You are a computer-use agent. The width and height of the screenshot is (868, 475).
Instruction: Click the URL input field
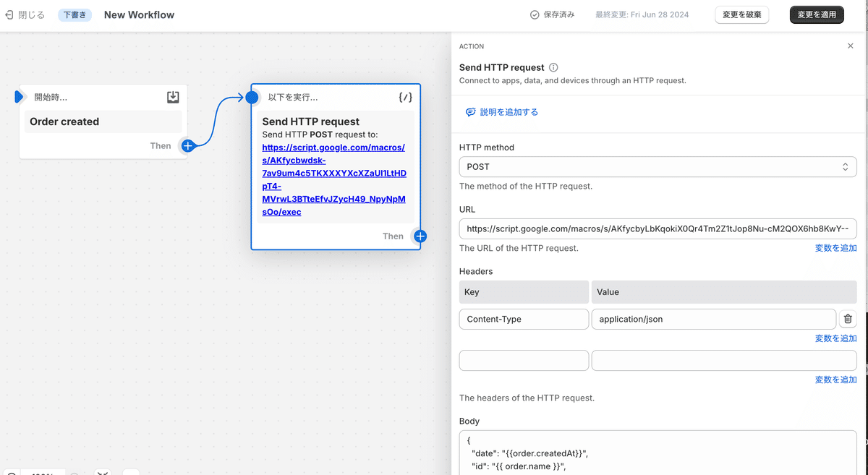click(x=658, y=229)
